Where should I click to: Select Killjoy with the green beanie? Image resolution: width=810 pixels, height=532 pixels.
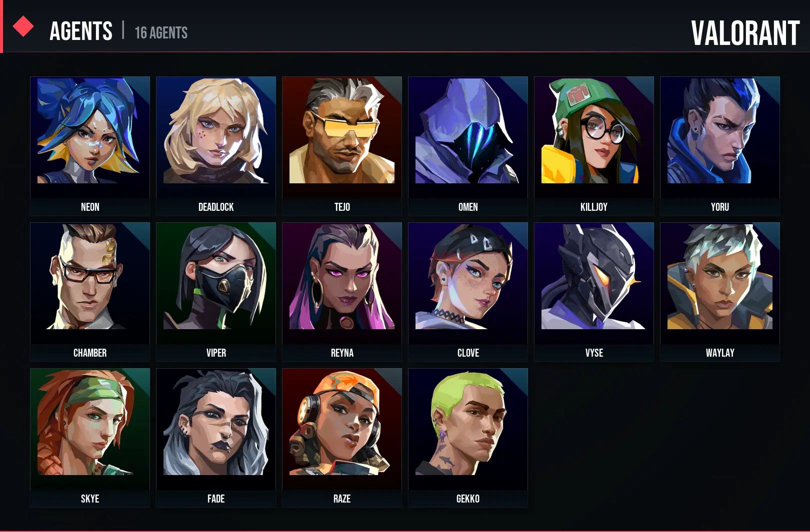pos(594,146)
